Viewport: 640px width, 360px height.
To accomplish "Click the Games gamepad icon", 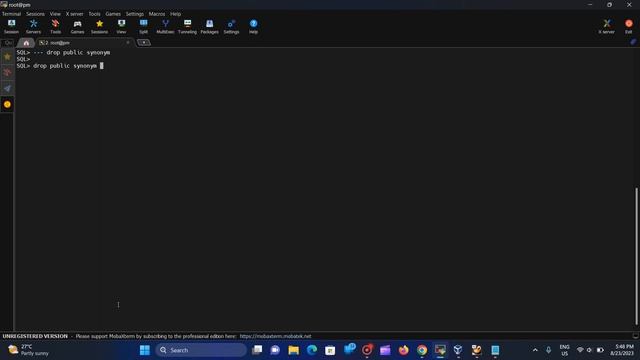I will [x=77, y=27].
